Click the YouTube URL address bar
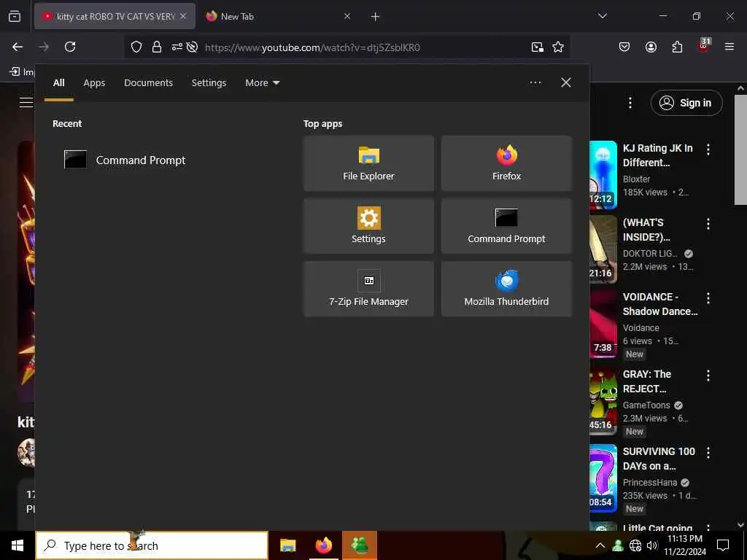The image size is (747, 560). [x=312, y=47]
